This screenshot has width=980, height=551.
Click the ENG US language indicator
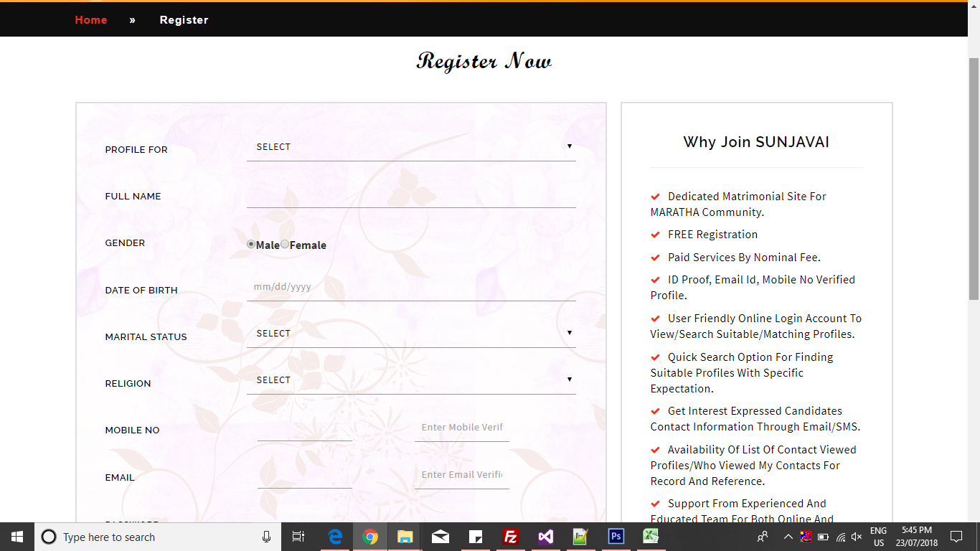click(x=878, y=537)
